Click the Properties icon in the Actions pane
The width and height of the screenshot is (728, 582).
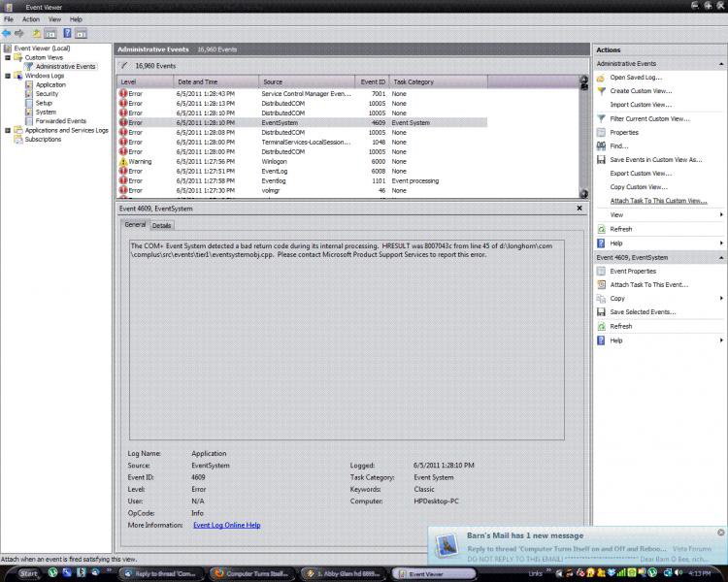(601, 132)
